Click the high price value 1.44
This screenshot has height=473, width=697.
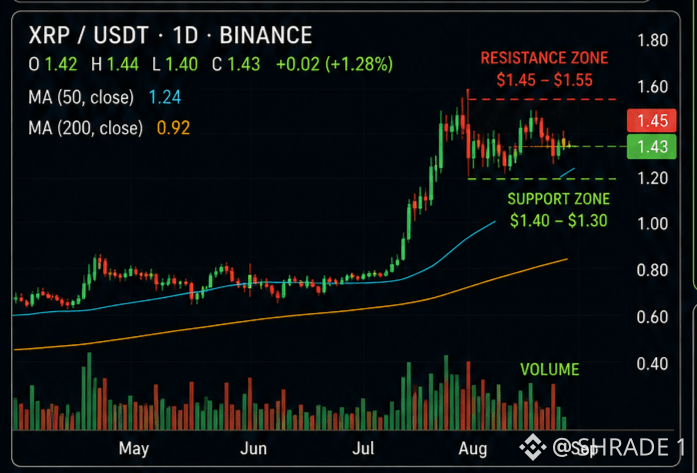click(x=123, y=65)
